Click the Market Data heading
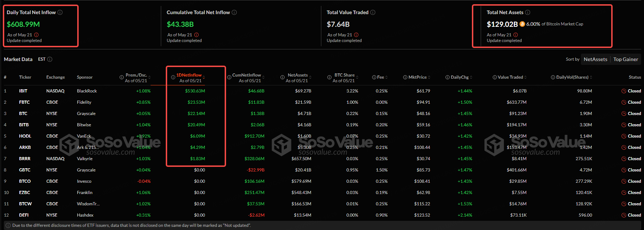 pyautogui.click(x=18, y=59)
